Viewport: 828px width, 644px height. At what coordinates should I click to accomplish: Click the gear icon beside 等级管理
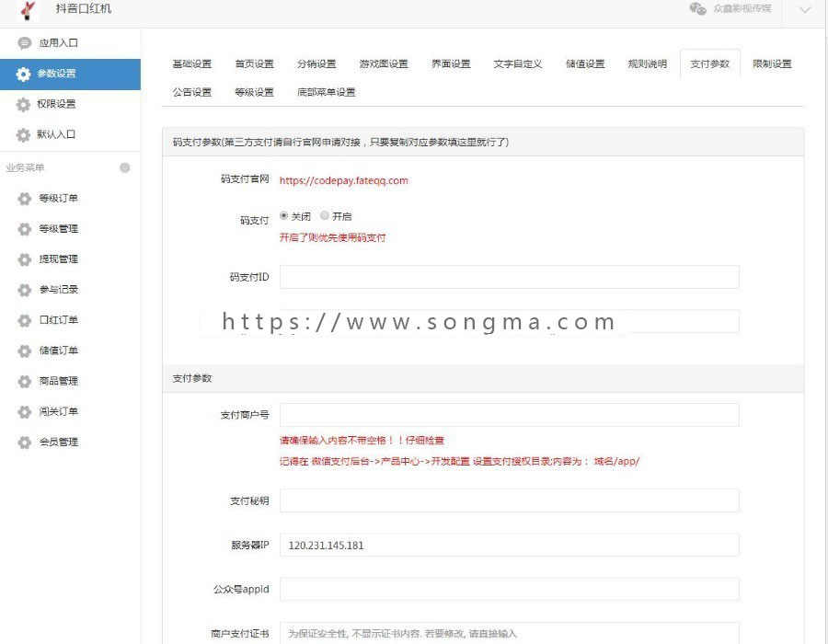[25, 229]
